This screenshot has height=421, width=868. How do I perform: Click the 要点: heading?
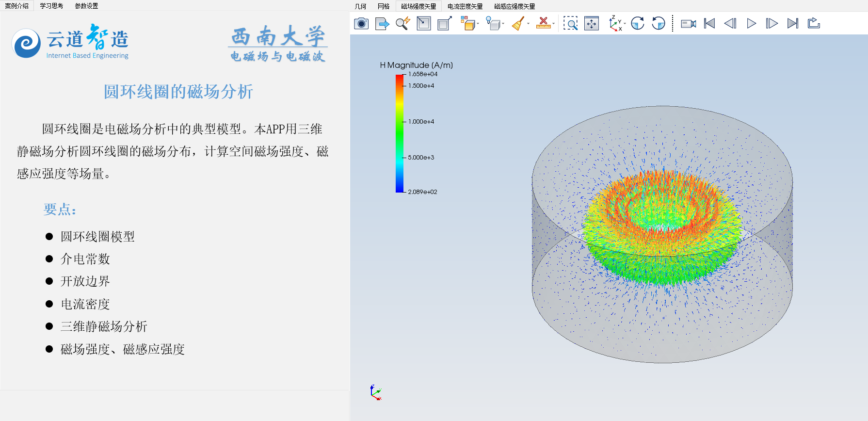(60, 210)
